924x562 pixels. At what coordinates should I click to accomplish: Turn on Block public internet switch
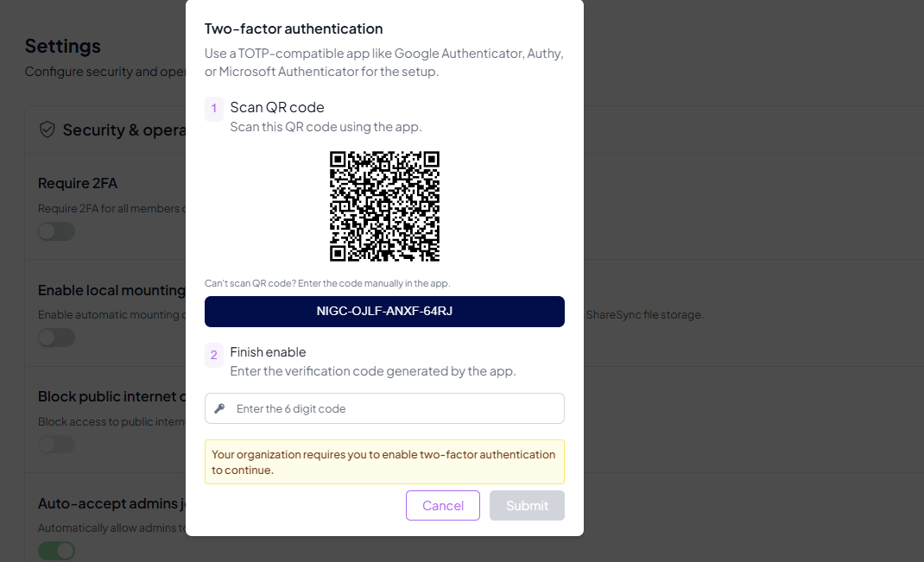tap(56, 445)
